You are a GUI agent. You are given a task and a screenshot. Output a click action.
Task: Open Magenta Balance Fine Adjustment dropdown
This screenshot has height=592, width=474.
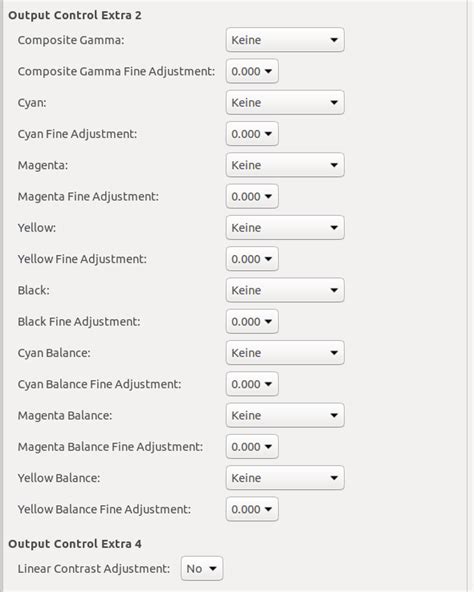[x=252, y=447]
